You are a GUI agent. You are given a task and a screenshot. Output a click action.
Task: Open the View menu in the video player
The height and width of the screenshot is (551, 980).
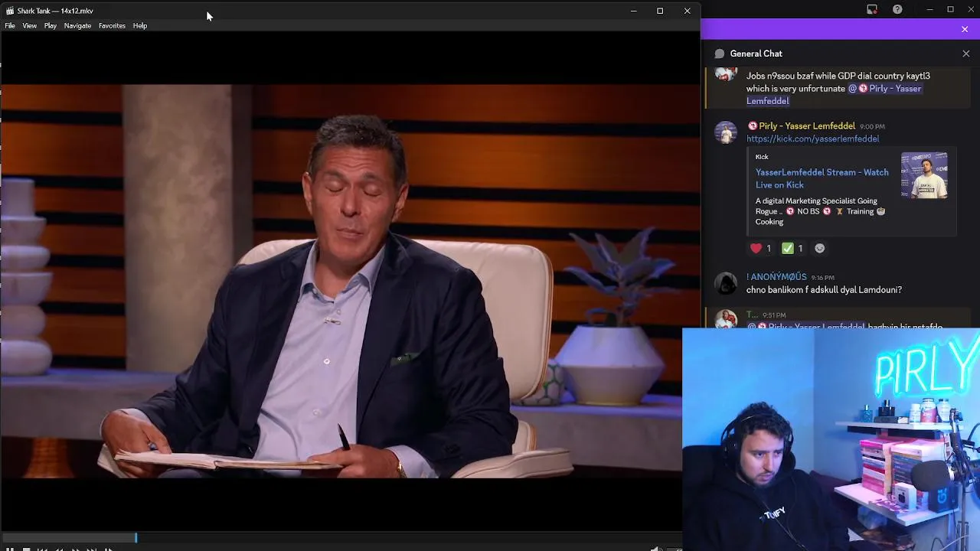coord(29,25)
